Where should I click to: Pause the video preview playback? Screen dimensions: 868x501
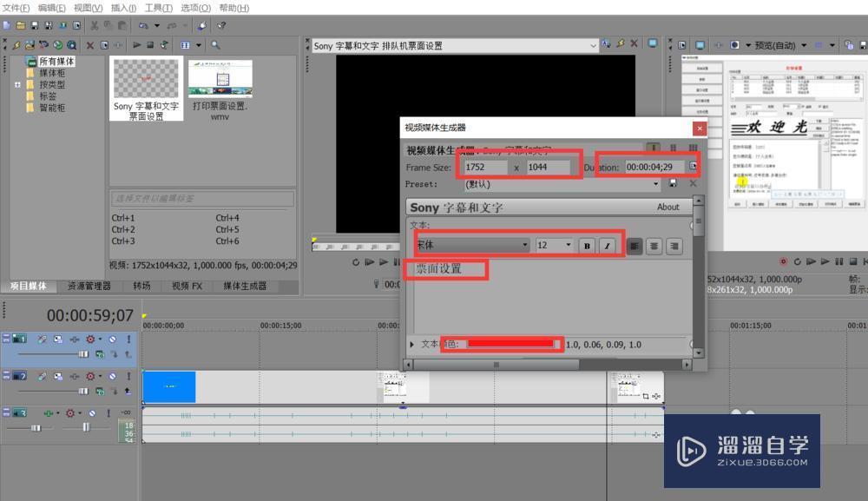tap(838, 262)
